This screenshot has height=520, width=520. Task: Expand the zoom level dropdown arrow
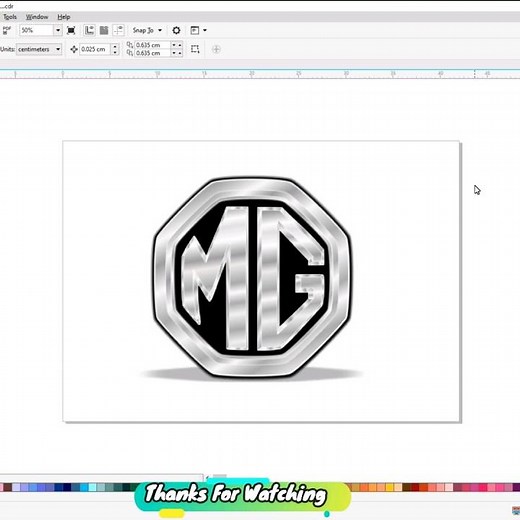58,30
